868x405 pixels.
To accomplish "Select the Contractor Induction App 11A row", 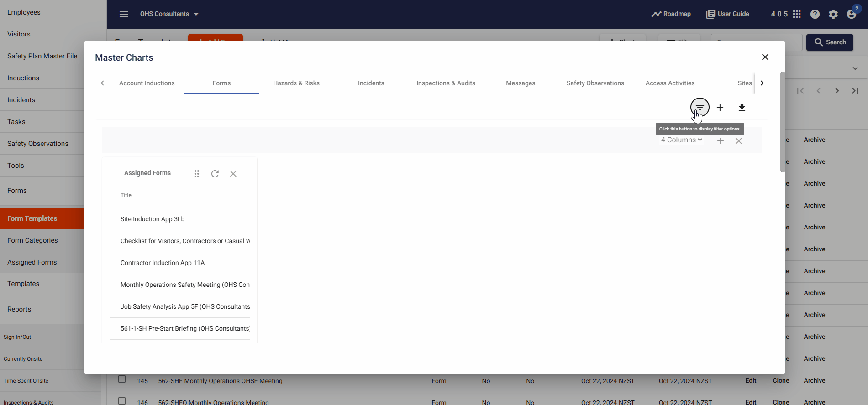I will click(x=179, y=263).
